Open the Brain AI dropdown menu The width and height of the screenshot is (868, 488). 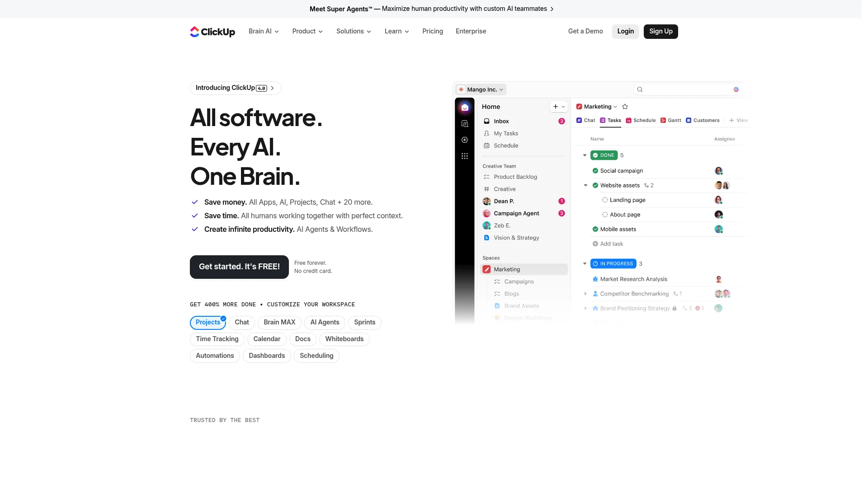tap(264, 32)
